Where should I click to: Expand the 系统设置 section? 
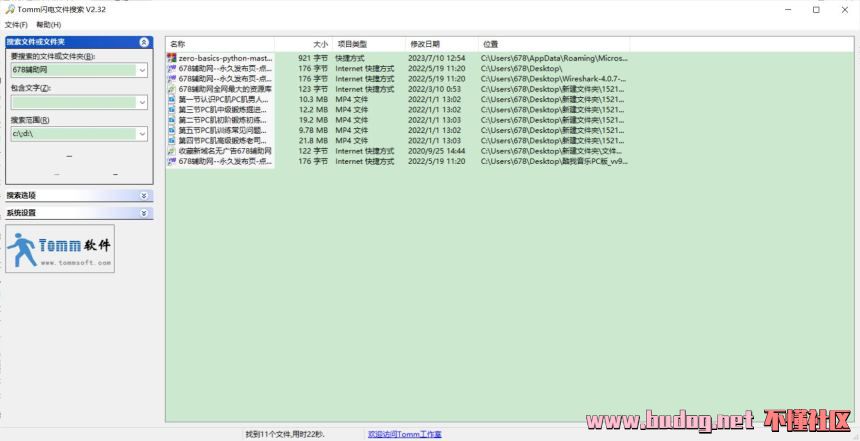144,213
